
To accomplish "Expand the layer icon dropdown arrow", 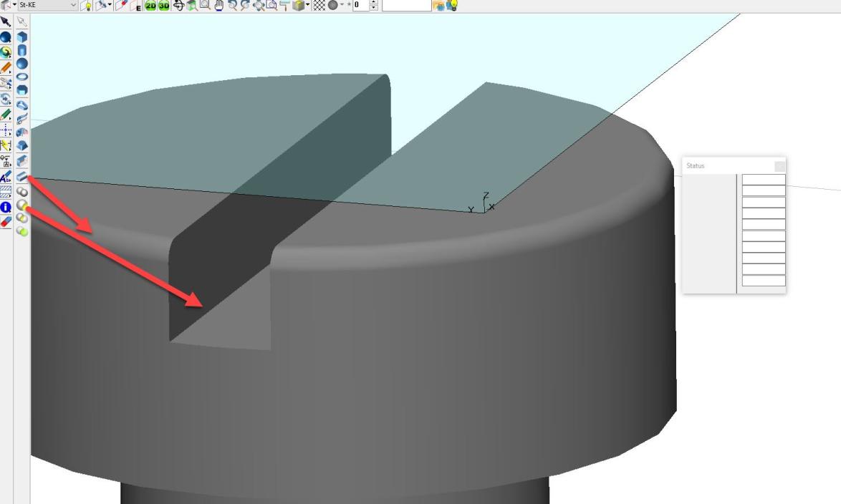I will [x=14, y=5].
